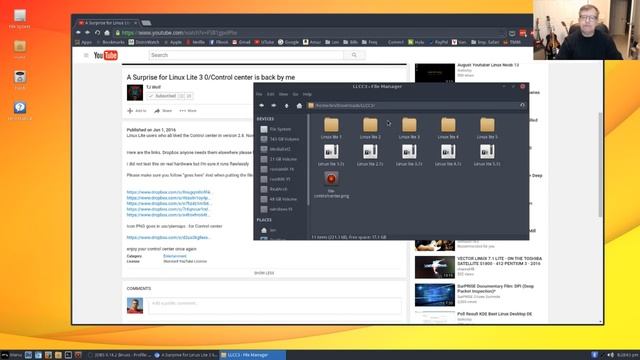Open the File menu in File Manager
Screen dimensions: 640x360
[x=259, y=94]
